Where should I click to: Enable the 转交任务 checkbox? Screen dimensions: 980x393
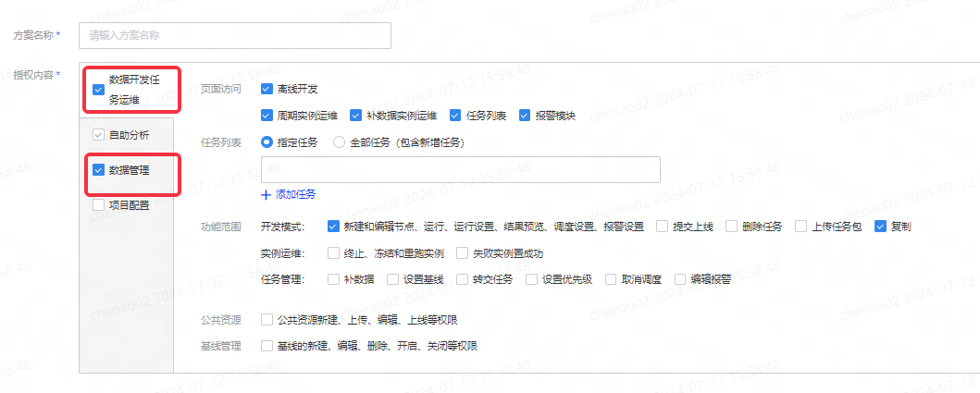click(x=462, y=278)
